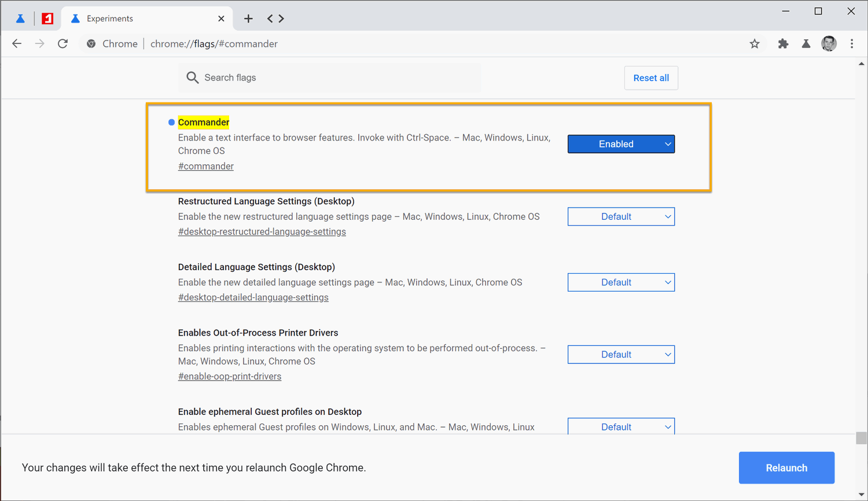
Task: Open a new tab with plus button
Action: [248, 19]
